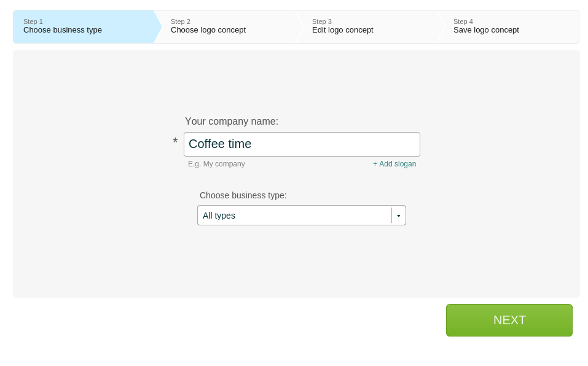Click the 'Your company name:' label
Viewport: 588px width, 366px height.
(x=232, y=122)
